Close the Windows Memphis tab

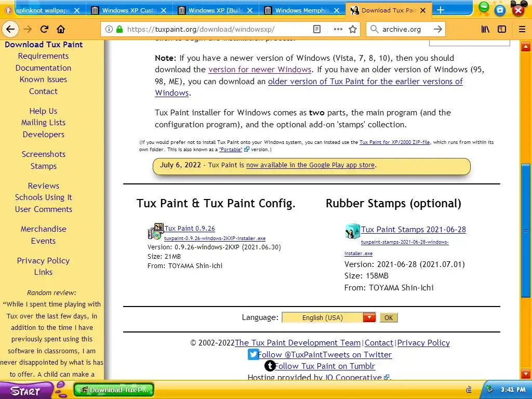coord(337,10)
